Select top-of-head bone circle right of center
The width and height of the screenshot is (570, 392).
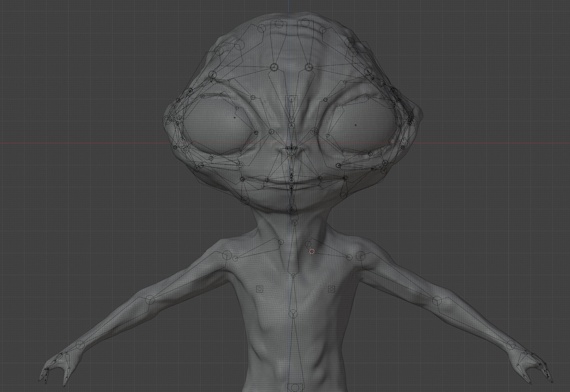click(x=305, y=23)
